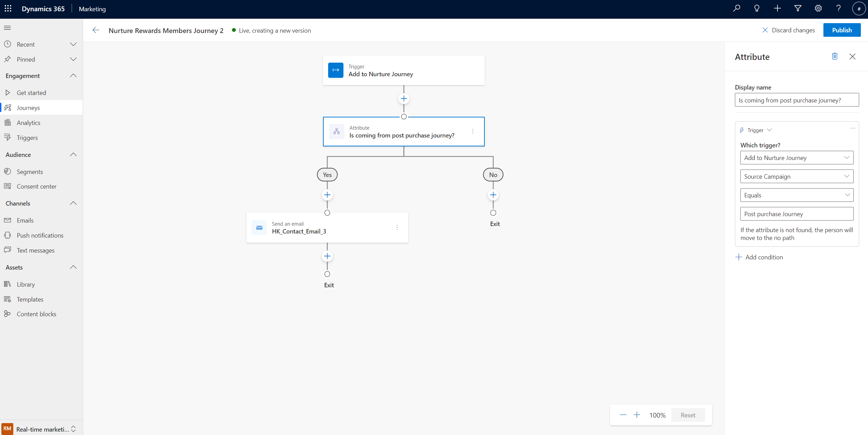Click the Journeys sidebar icon
Image resolution: width=868 pixels, height=435 pixels.
8,108
